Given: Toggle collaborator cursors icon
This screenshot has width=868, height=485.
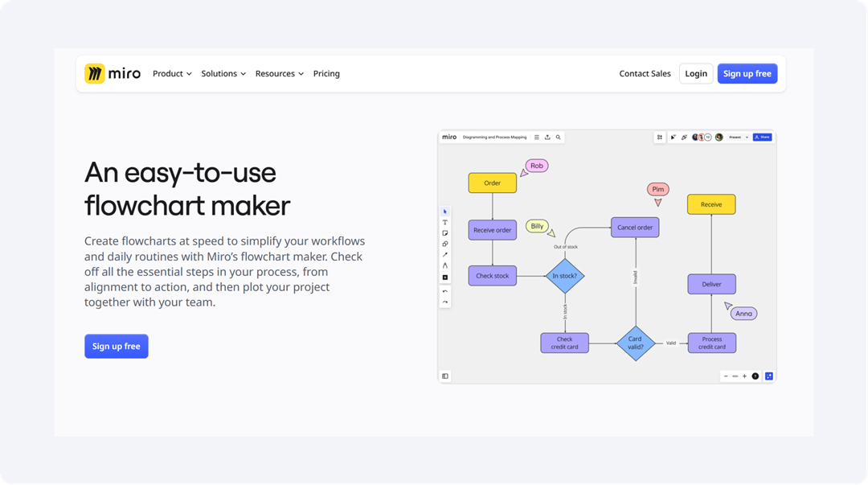Looking at the screenshot, I should [674, 137].
